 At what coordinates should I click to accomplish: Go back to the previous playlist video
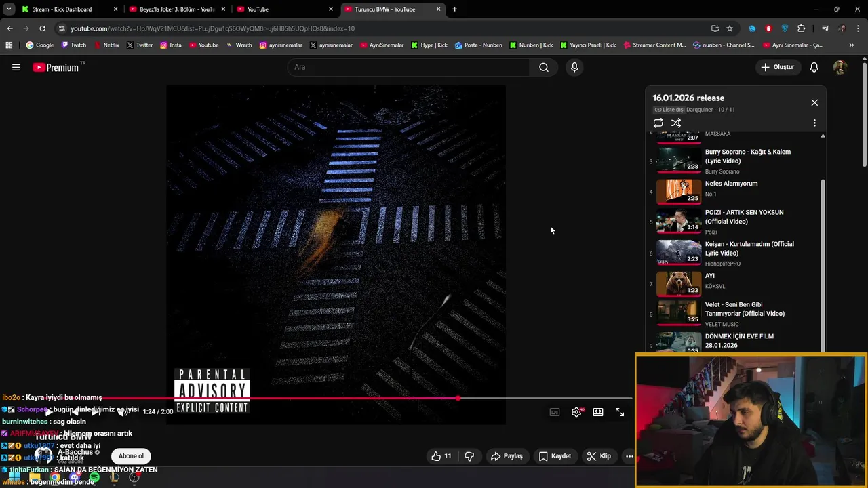pos(73,411)
